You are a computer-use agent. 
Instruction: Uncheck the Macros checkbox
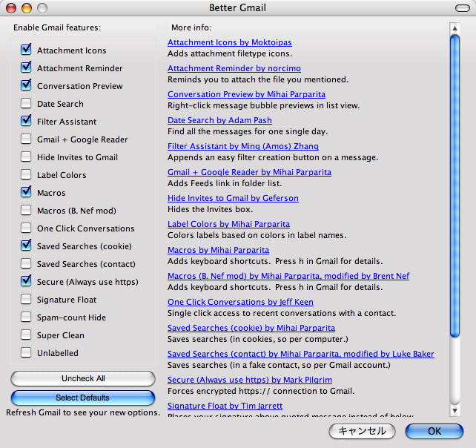click(26, 192)
